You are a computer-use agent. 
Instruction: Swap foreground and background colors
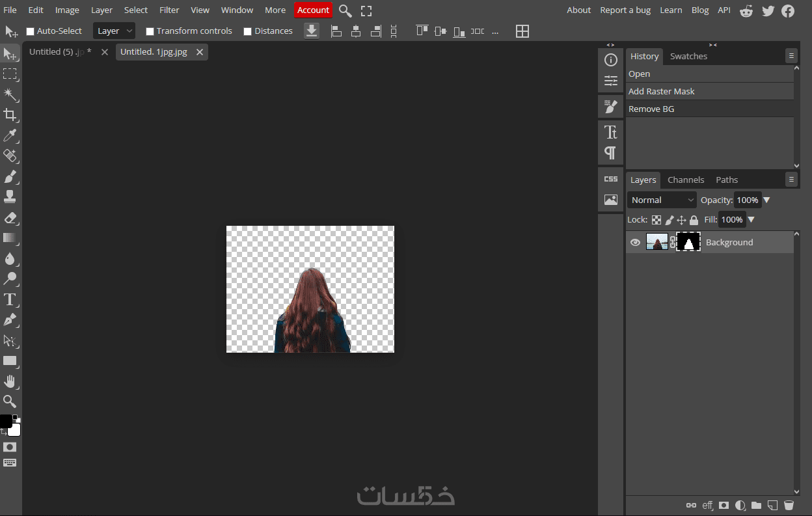point(3,432)
